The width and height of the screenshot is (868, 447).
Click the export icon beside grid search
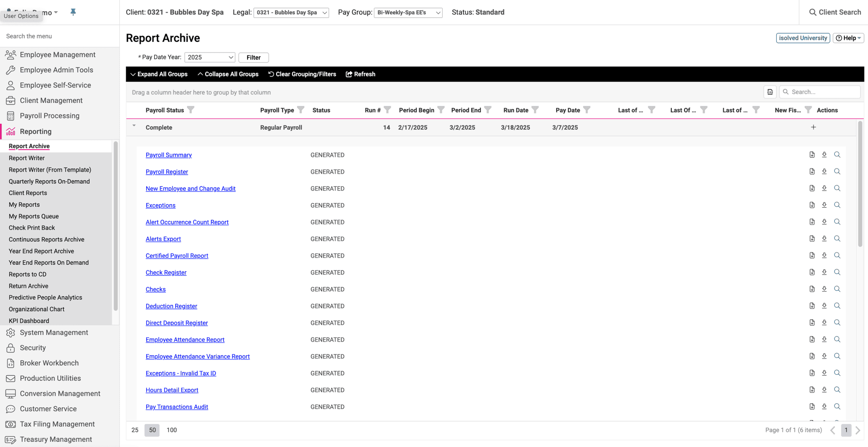(770, 92)
